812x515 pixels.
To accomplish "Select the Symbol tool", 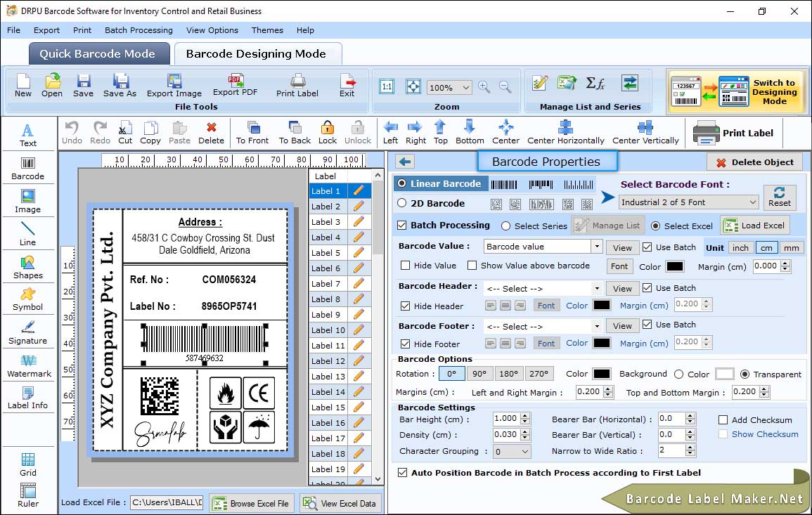I will (27, 299).
